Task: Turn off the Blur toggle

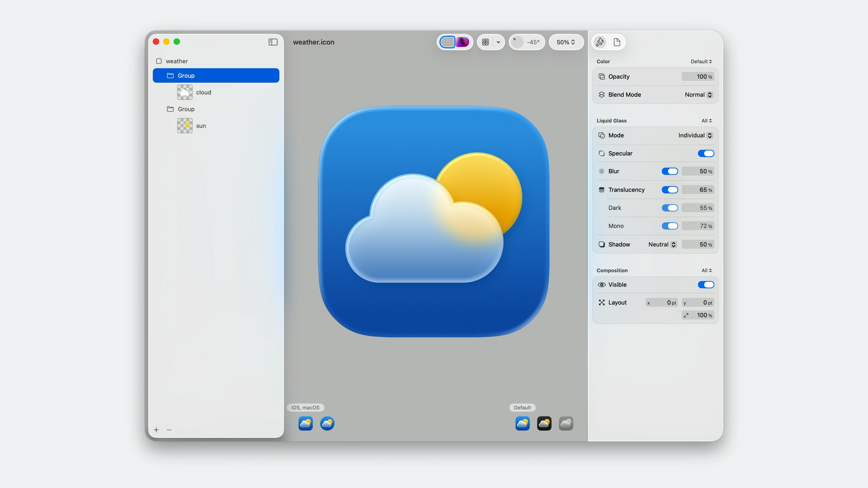Action: pos(670,171)
